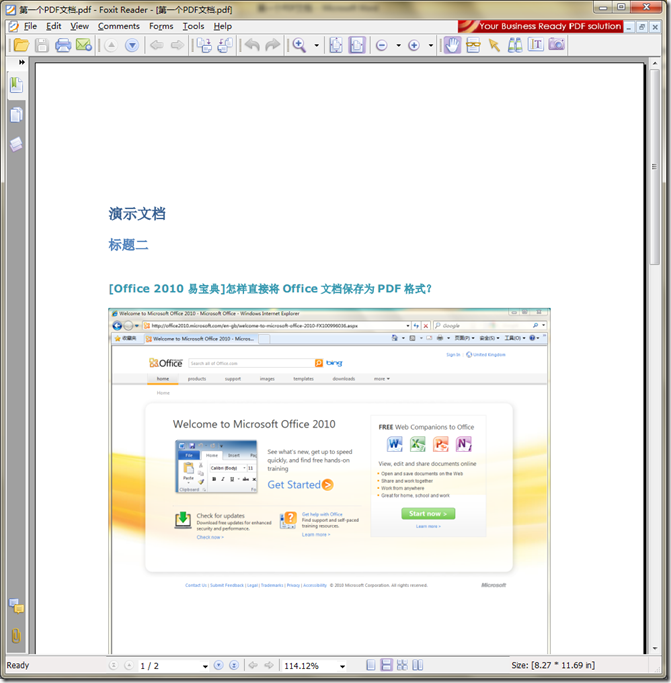The image size is (671, 683).
Task: Open the Forms menu
Action: tap(161, 26)
